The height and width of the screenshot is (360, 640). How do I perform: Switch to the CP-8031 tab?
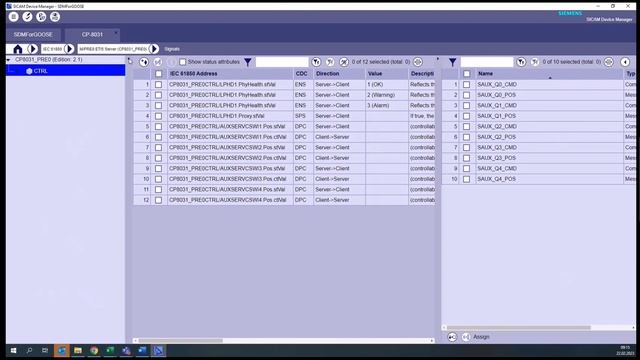point(92,35)
